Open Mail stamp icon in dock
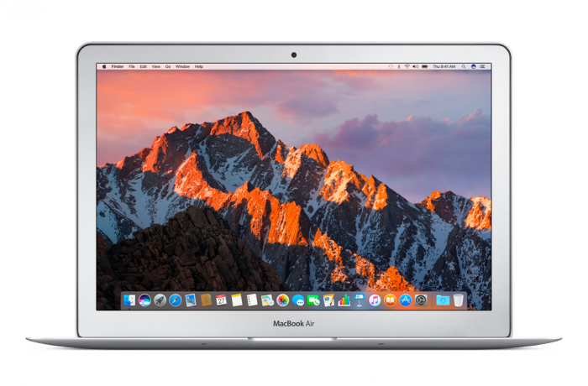Viewport: 588px width, 386px height. tap(191, 300)
